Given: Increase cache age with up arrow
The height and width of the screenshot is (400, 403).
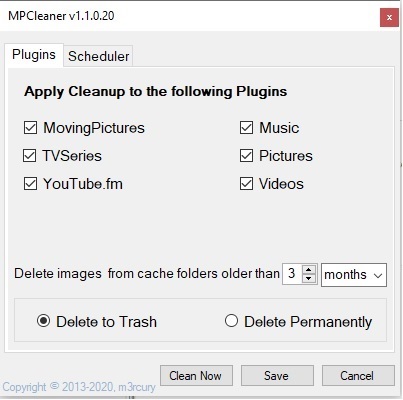Looking at the screenshot, I should (309, 270).
